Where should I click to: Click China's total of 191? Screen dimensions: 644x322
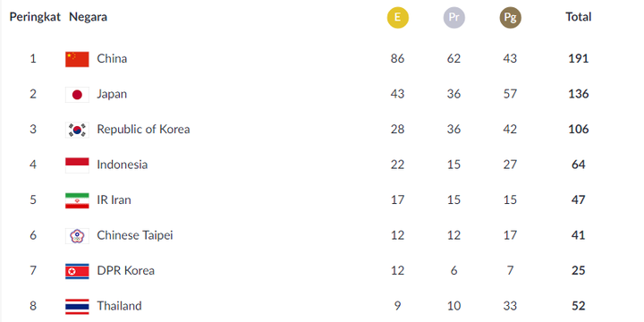pyautogui.click(x=579, y=58)
